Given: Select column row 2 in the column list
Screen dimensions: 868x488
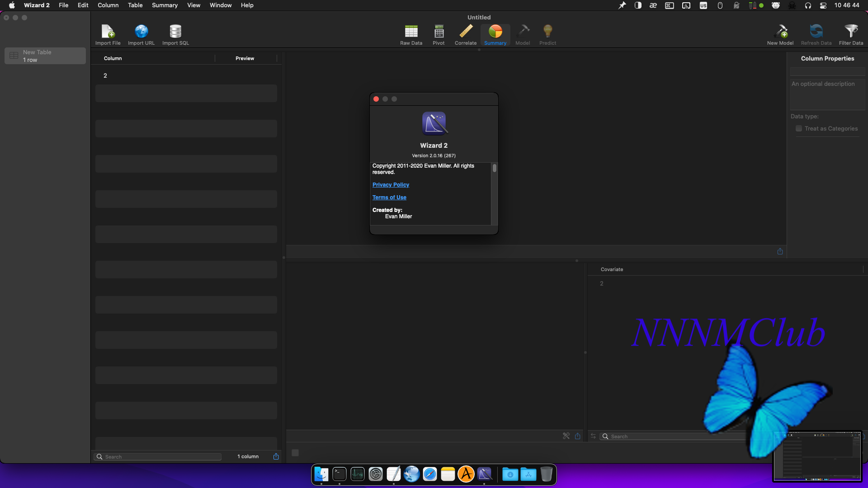Looking at the screenshot, I should (x=186, y=75).
